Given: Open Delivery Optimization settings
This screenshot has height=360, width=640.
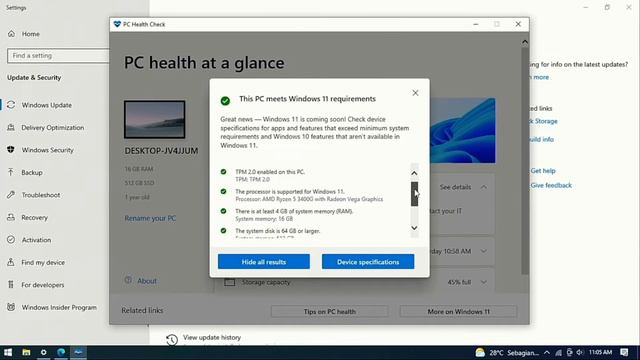Looking at the screenshot, I should point(53,127).
